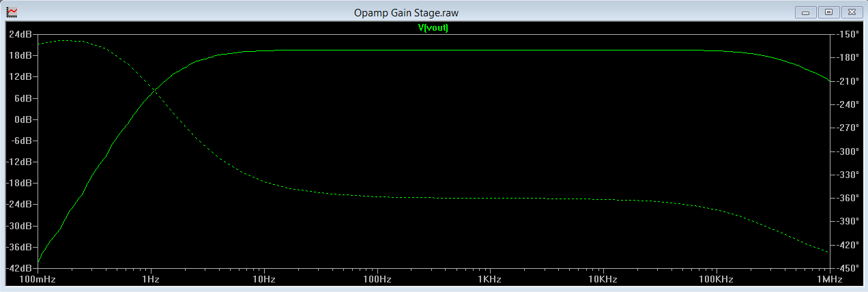Click the 0dB magnitude axis label
868x292 pixels.
(x=23, y=119)
